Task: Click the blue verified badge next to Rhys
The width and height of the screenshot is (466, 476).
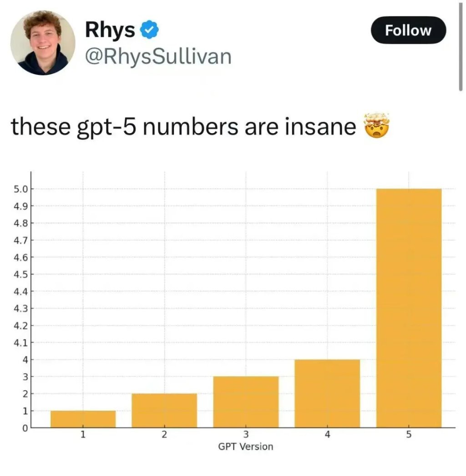Action: 149,30
